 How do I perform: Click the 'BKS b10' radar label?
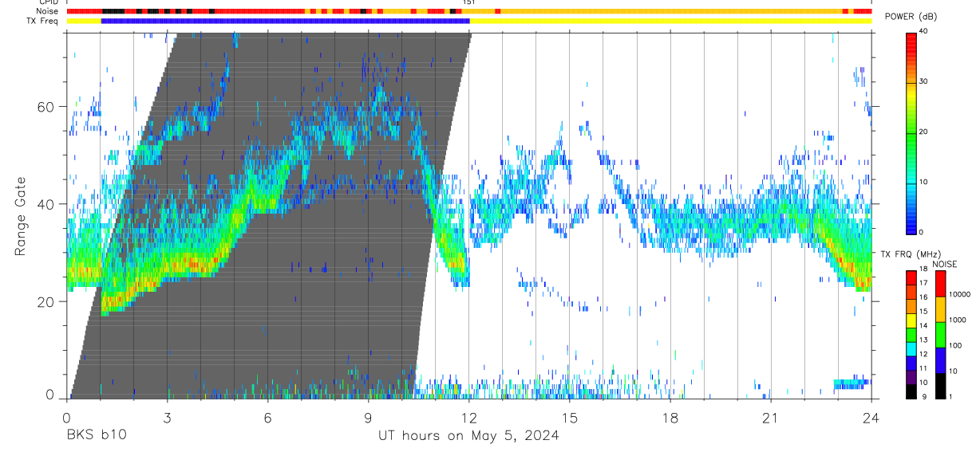tap(96, 436)
